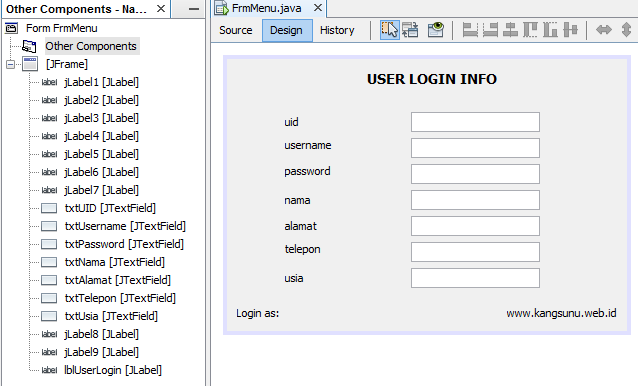Select USER LOGIN INFO title label
This screenshot has width=638, height=386.
tap(432, 79)
